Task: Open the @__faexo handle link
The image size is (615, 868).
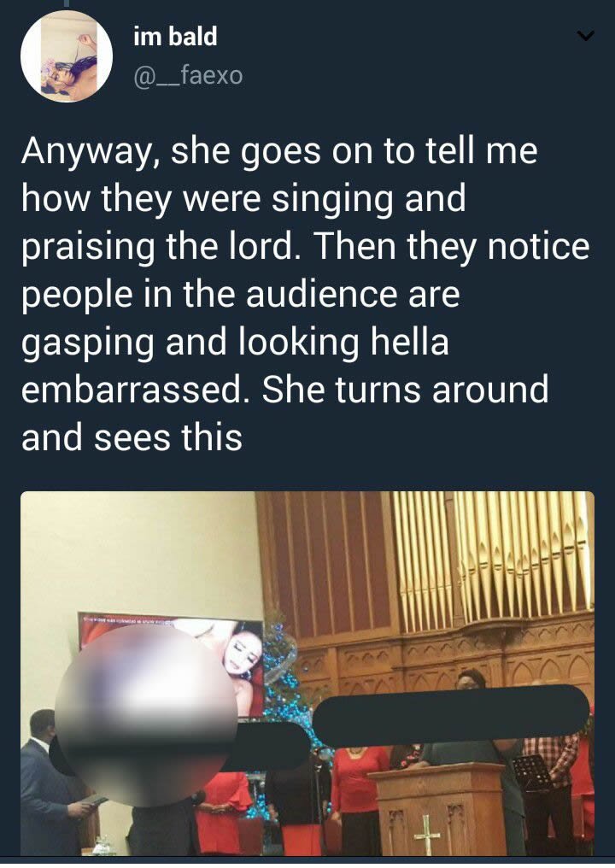Action: click(188, 75)
